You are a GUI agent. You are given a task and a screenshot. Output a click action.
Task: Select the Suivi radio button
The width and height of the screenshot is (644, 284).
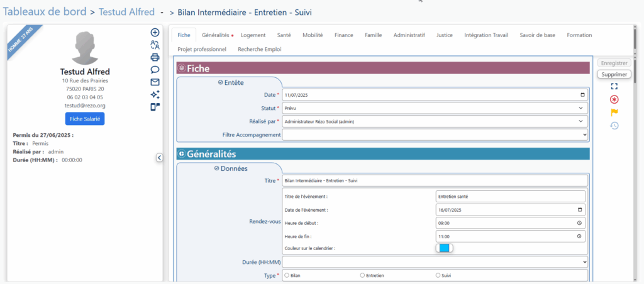(x=438, y=275)
